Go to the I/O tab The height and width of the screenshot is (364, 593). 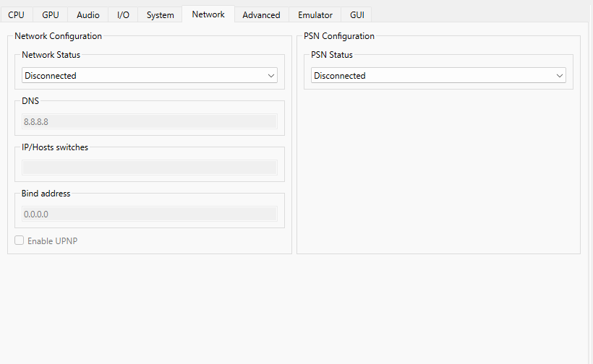tap(123, 15)
